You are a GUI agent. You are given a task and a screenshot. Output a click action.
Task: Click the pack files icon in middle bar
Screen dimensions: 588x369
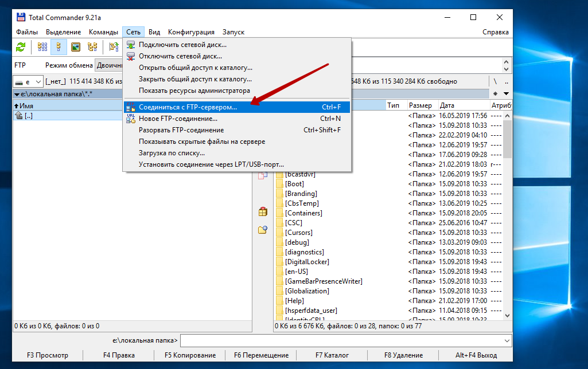click(x=263, y=211)
